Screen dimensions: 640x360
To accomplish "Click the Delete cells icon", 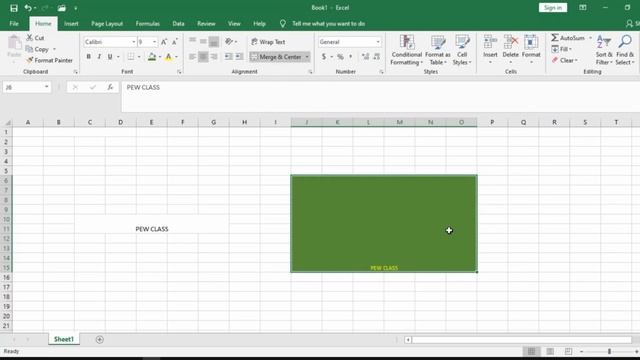I will [511, 42].
